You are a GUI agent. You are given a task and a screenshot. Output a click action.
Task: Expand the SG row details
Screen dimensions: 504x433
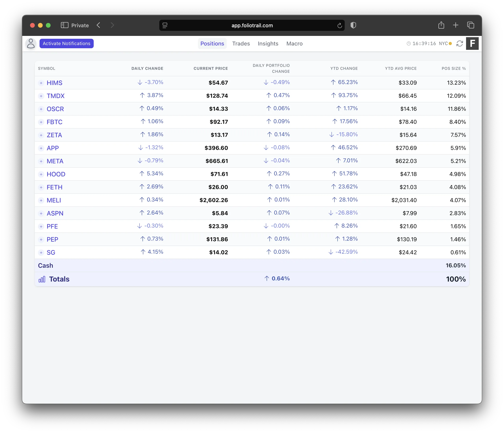(x=41, y=253)
